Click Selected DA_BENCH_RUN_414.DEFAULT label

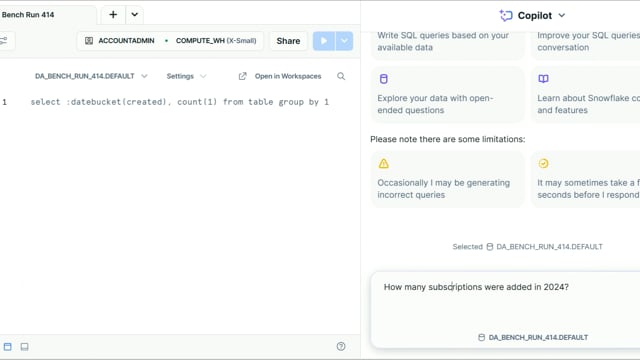click(527, 247)
